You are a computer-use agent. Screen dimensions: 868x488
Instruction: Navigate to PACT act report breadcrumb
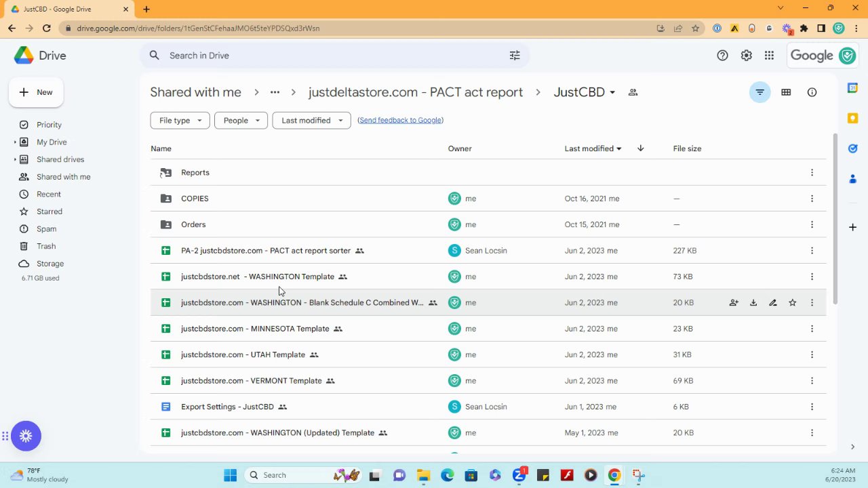pyautogui.click(x=416, y=92)
